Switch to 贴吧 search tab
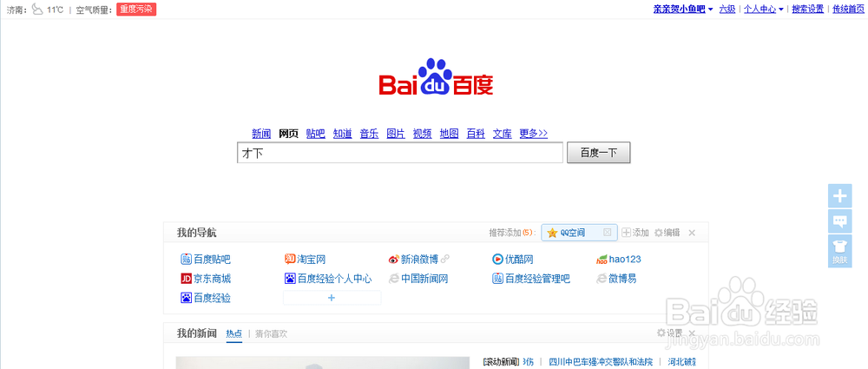The height and width of the screenshot is (369, 868). (316, 134)
